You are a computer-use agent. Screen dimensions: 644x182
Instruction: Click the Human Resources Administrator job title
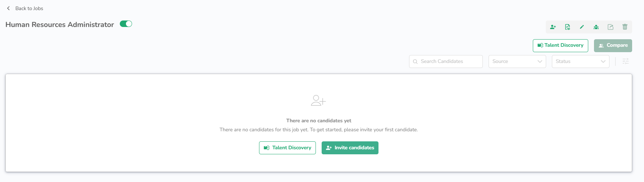(60, 24)
